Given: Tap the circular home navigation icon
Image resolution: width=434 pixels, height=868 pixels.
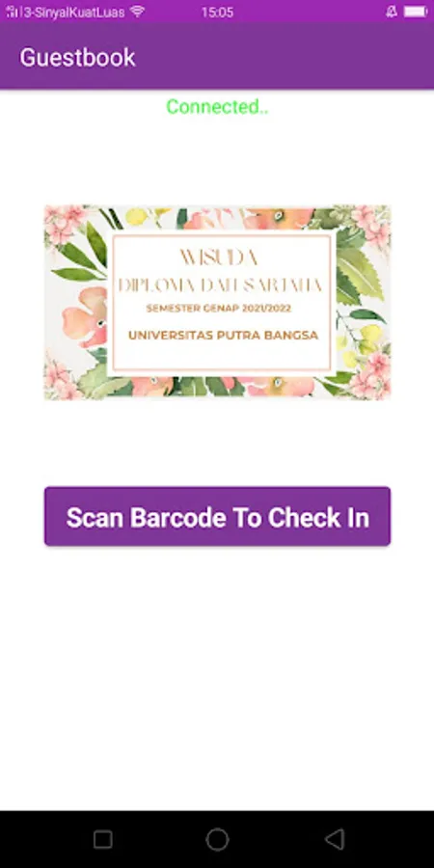Looking at the screenshot, I should [x=217, y=839].
